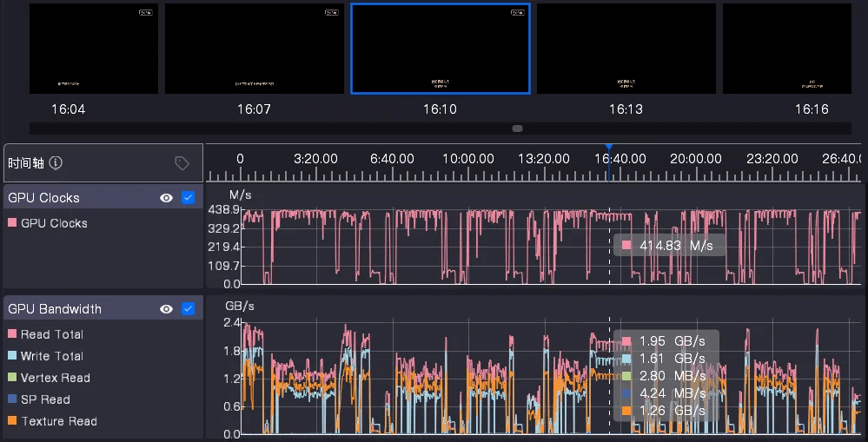
Task: Click the SP Read dark-blue swatch
Action: (x=12, y=399)
